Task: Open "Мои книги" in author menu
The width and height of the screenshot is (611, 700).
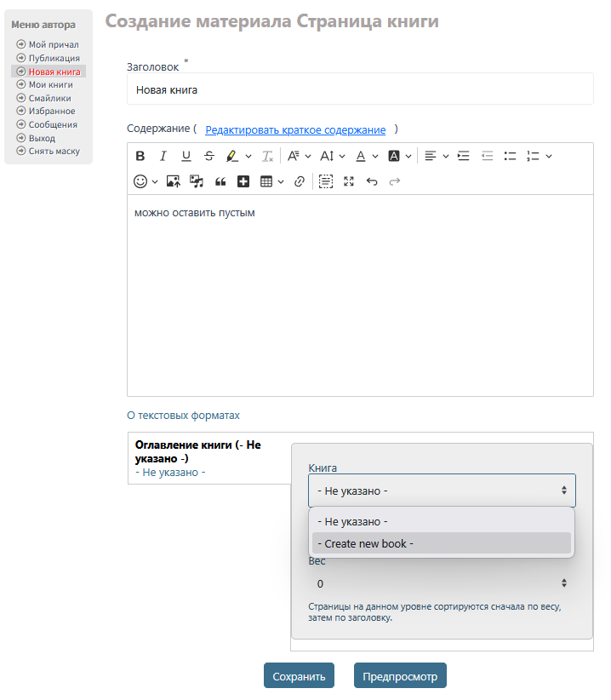Action: (50, 85)
